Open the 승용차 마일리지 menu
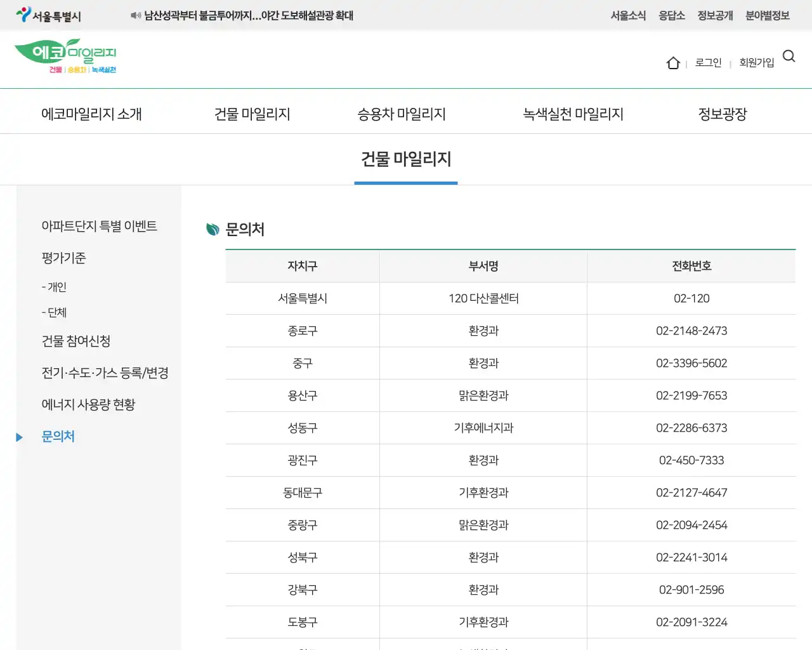Screen dimensions: 812x650 tap(402, 114)
